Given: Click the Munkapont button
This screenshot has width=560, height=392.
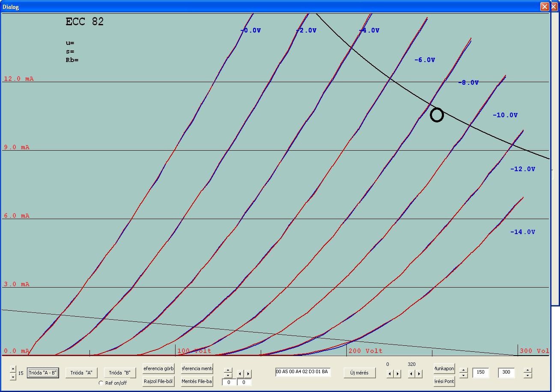Looking at the screenshot, I should [444, 368].
